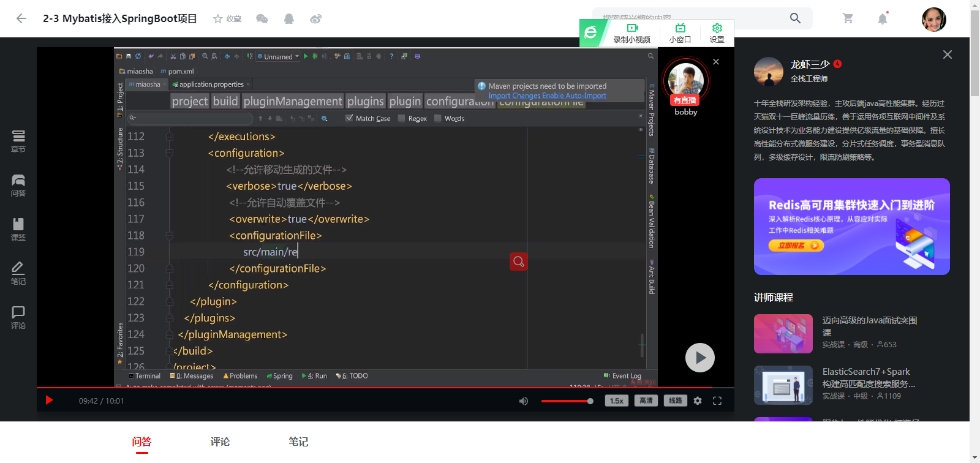
Task: Click the pom.xml breadcrumb
Action: click(x=178, y=72)
